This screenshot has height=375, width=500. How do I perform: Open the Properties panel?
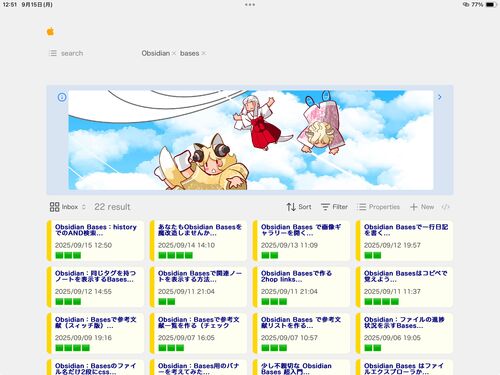[x=378, y=207]
